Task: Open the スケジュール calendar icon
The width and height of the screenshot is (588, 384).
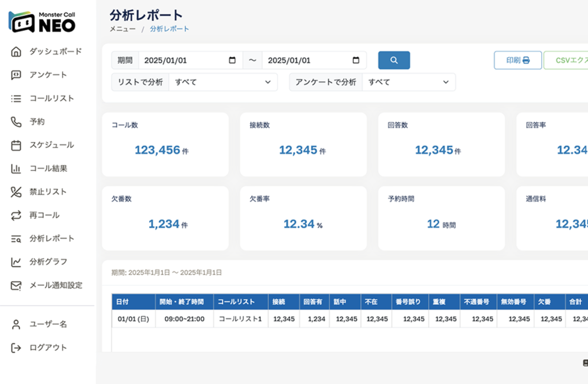Action: 16,145
